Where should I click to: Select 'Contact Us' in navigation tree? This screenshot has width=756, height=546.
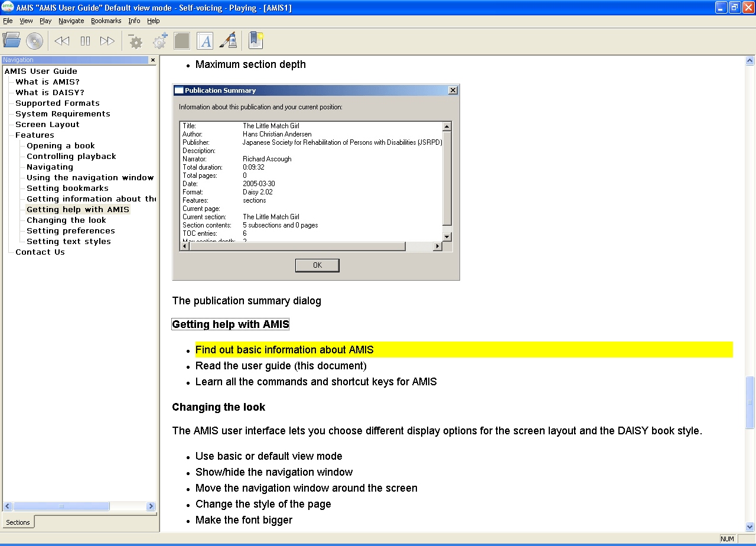(40, 252)
